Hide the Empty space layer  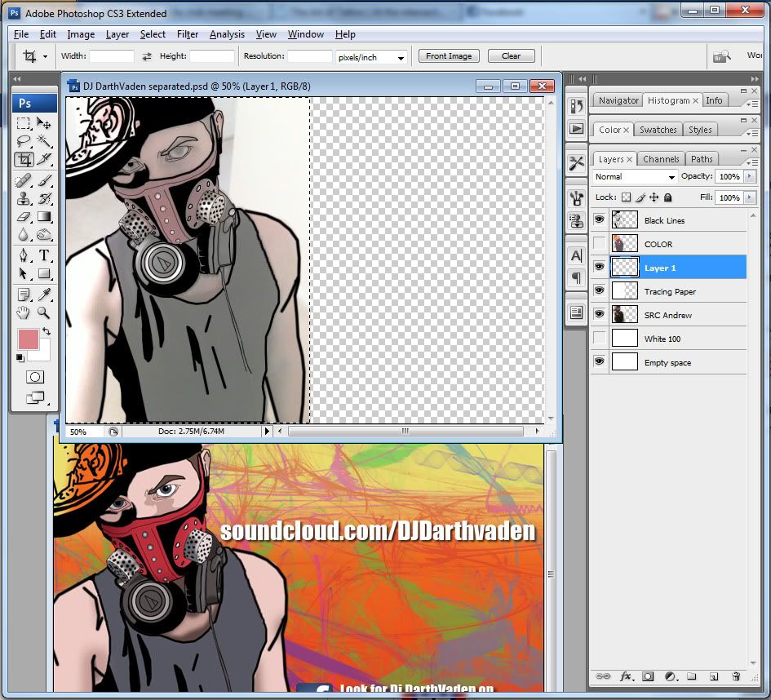click(x=599, y=361)
